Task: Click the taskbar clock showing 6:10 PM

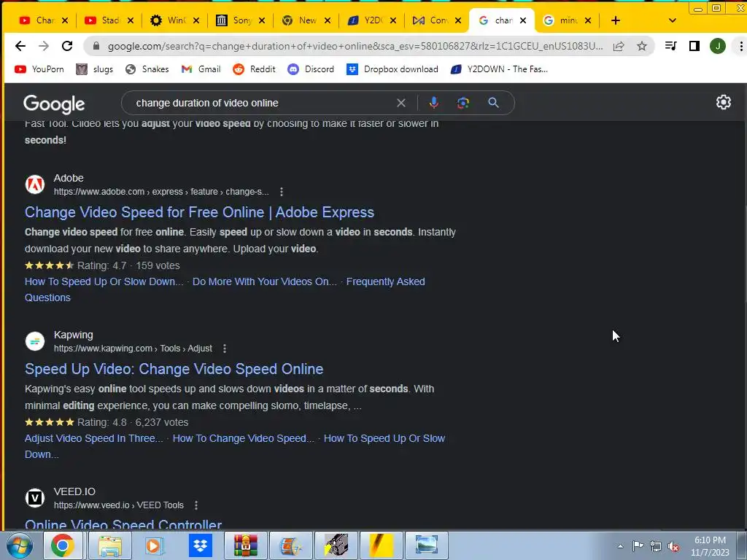Action: (x=710, y=546)
